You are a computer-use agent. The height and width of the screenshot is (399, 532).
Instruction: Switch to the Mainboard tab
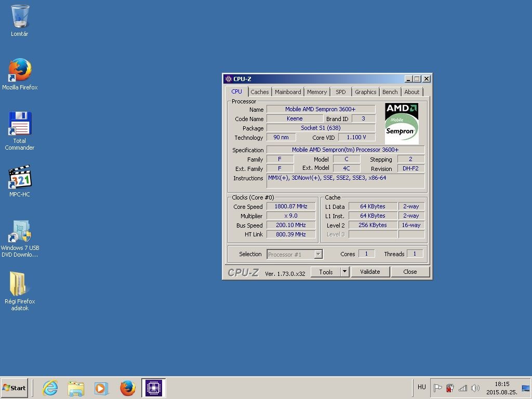pyautogui.click(x=288, y=92)
